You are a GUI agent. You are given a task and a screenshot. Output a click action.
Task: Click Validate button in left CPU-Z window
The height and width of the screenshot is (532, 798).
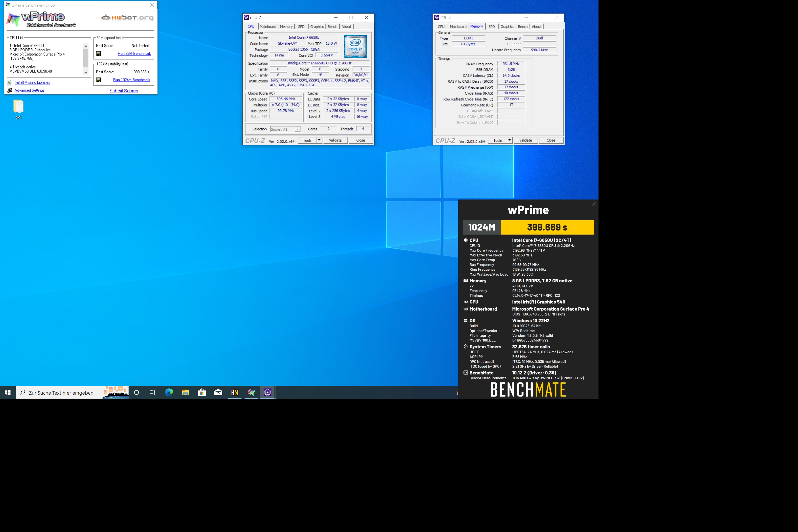335,140
